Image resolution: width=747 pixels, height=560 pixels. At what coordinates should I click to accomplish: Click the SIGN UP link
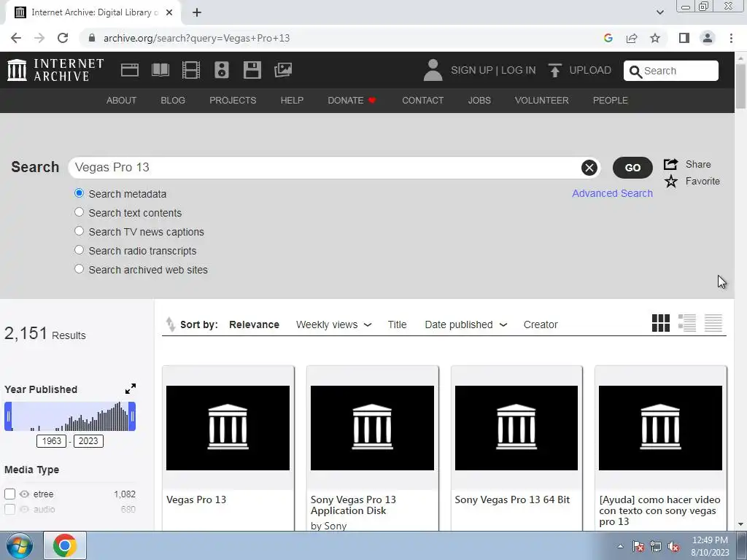coord(472,70)
